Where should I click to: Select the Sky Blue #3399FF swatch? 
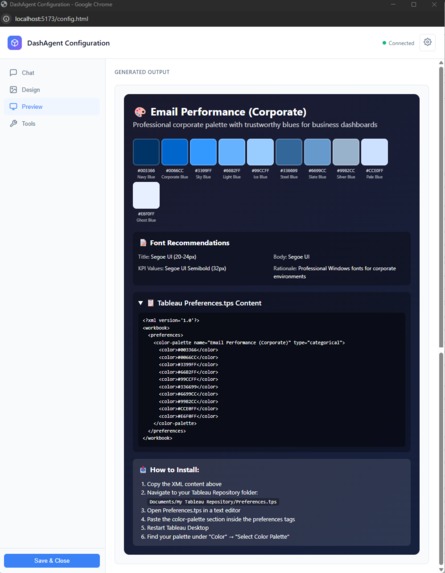(x=203, y=152)
